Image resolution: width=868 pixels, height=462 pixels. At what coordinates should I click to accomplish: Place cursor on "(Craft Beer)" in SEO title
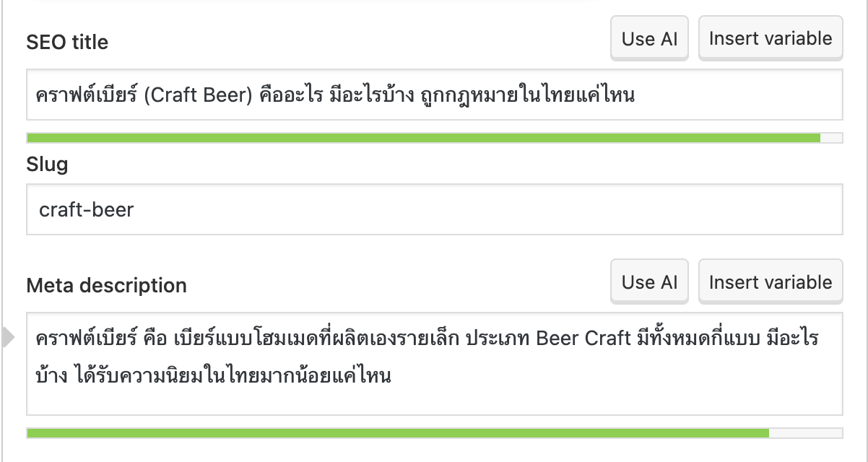coord(197,95)
